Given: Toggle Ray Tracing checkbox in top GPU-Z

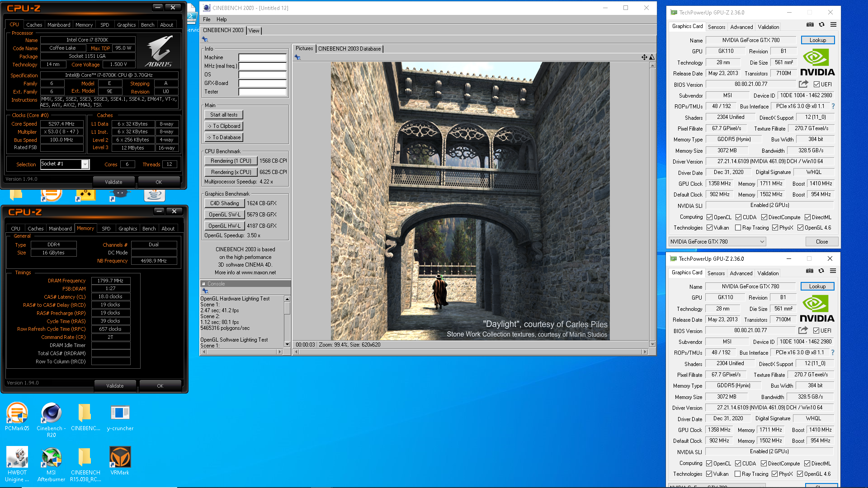Looking at the screenshot, I should [738, 228].
